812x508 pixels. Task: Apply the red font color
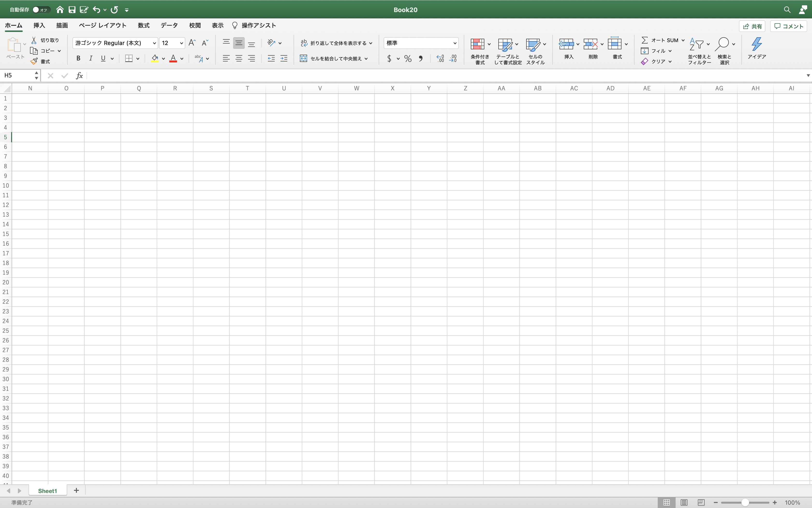[x=173, y=59]
